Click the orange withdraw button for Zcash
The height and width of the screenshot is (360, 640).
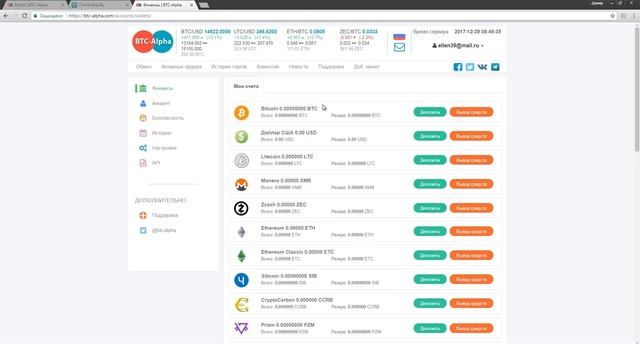point(471,208)
